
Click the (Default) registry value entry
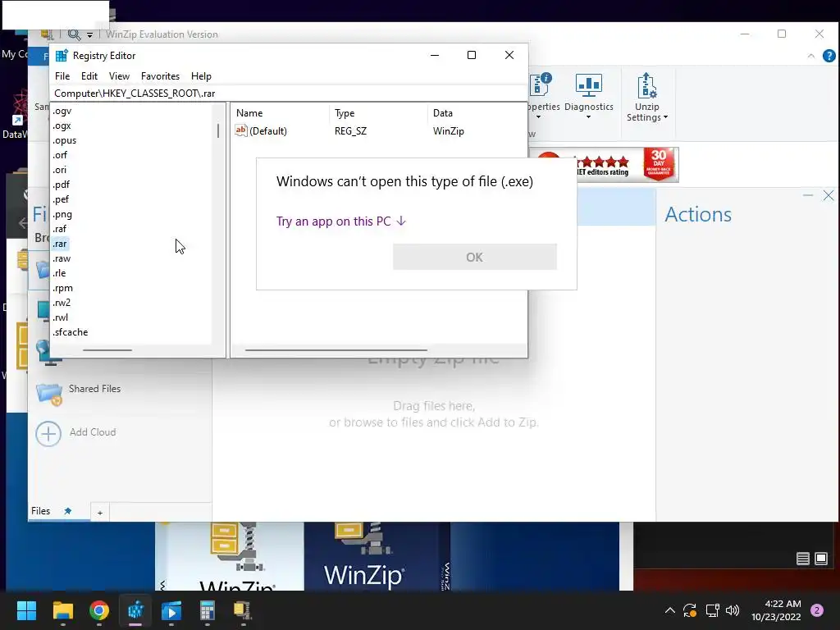click(x=262, y=130)
